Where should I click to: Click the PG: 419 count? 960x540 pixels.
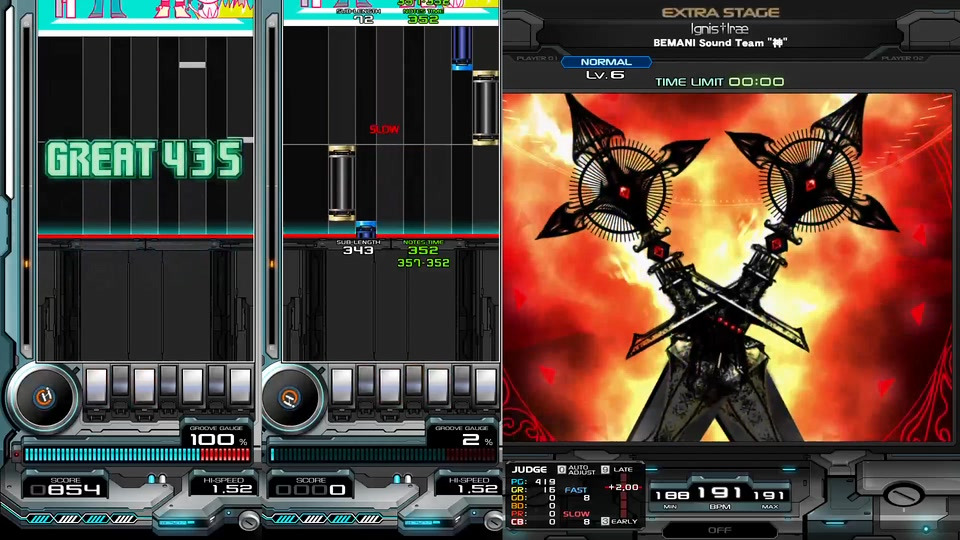point(533,482)
